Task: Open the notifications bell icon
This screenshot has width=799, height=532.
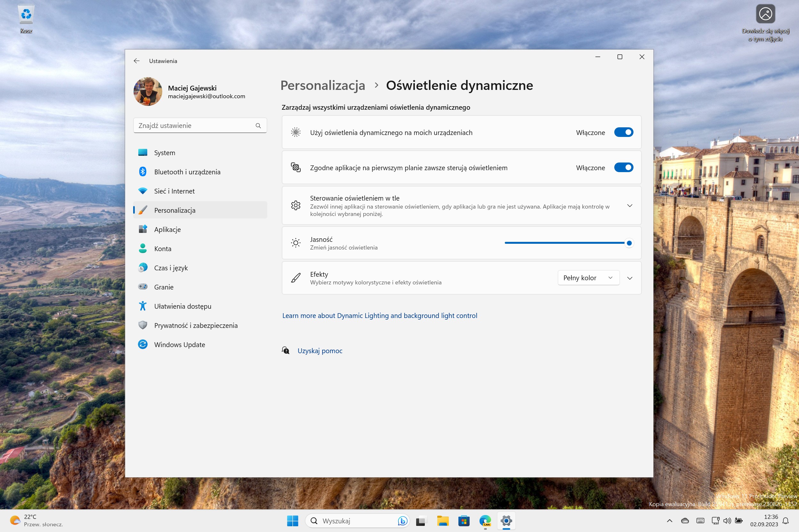Action: click(x=786, y=521)
